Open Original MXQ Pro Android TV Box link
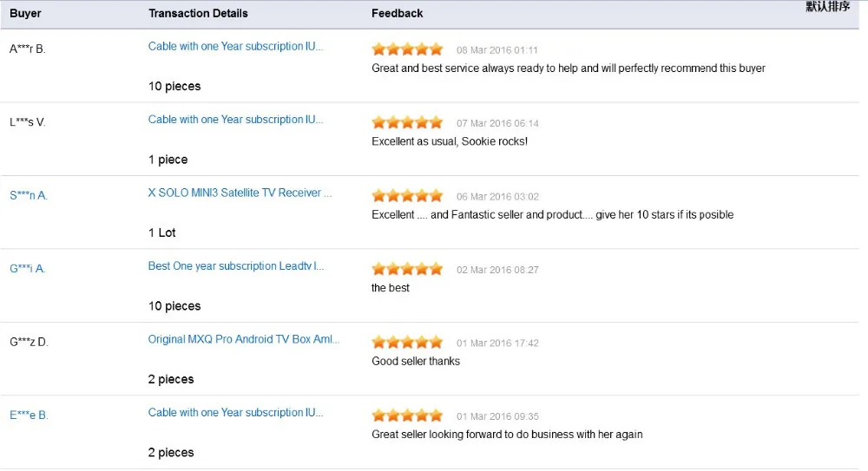The image size is (868, 471). 244,339
